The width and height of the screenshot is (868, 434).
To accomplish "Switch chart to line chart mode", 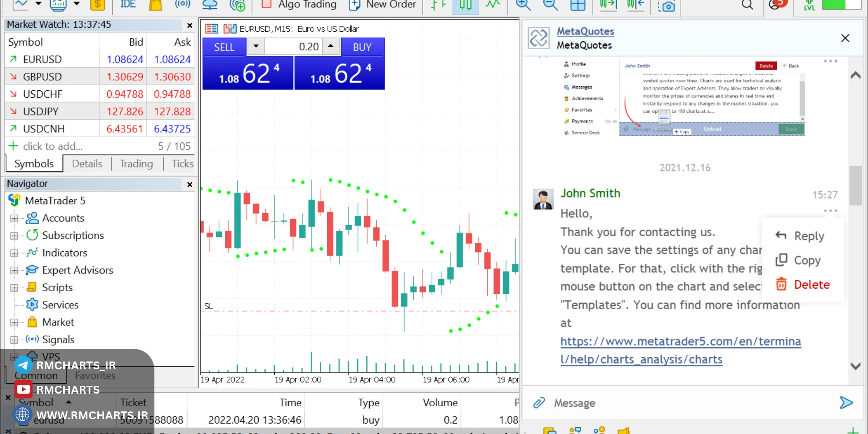I will (x=493, y=5).
